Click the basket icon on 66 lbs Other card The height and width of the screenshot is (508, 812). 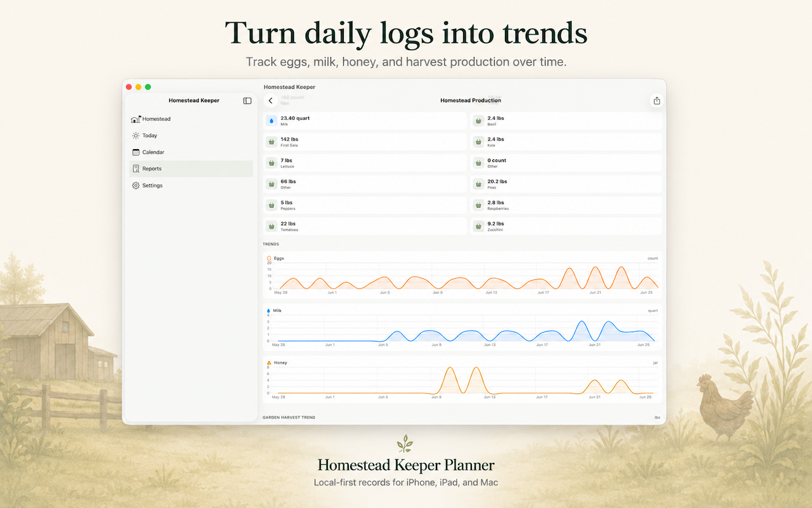[272, 184]
